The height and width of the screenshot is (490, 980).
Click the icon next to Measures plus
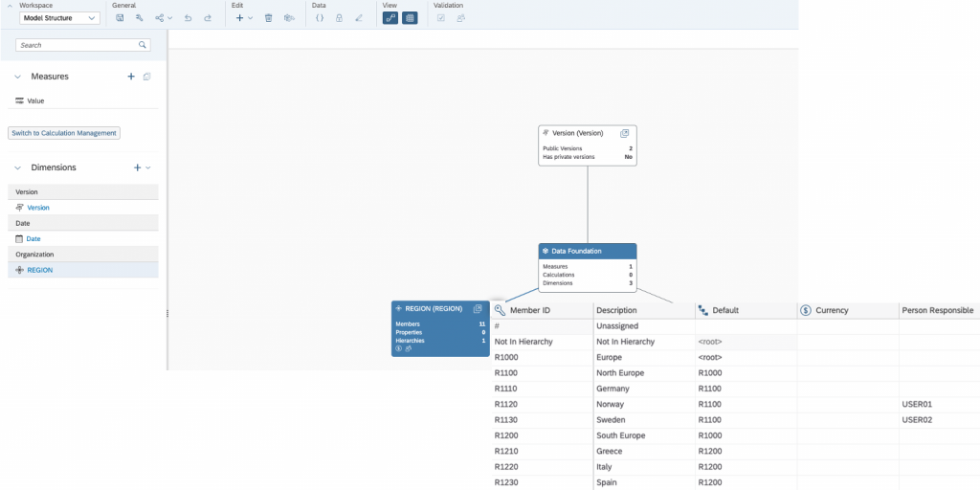point(146,77)
